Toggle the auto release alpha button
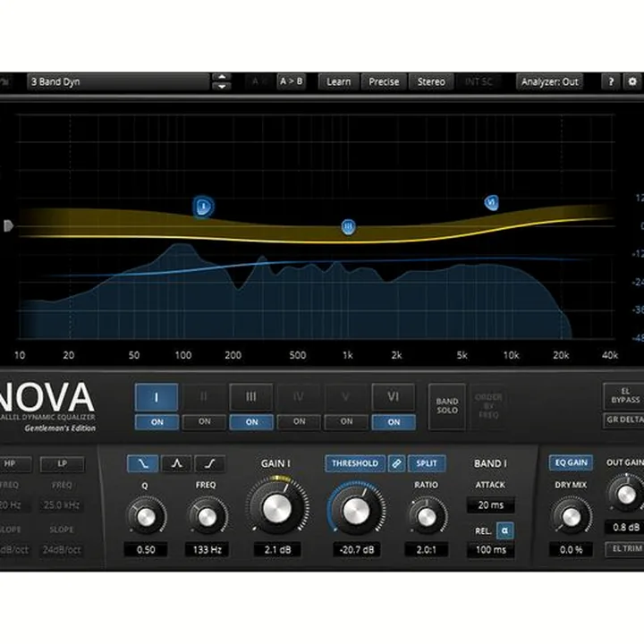 point(504,530)
